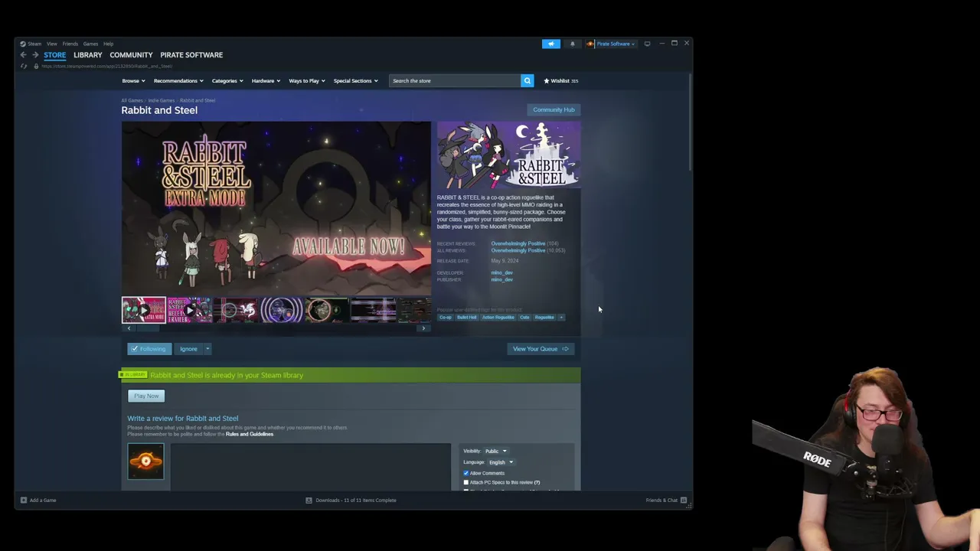Screen dimensions: 980x551
Task: Click the store page vertical scrollbar
Action: [690, 122]
